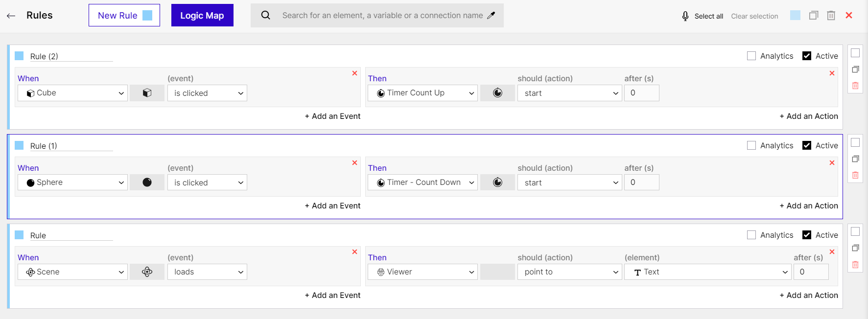Click the back arrow next to Rules
The image size is (868, 319).
[x=11, y=16]
